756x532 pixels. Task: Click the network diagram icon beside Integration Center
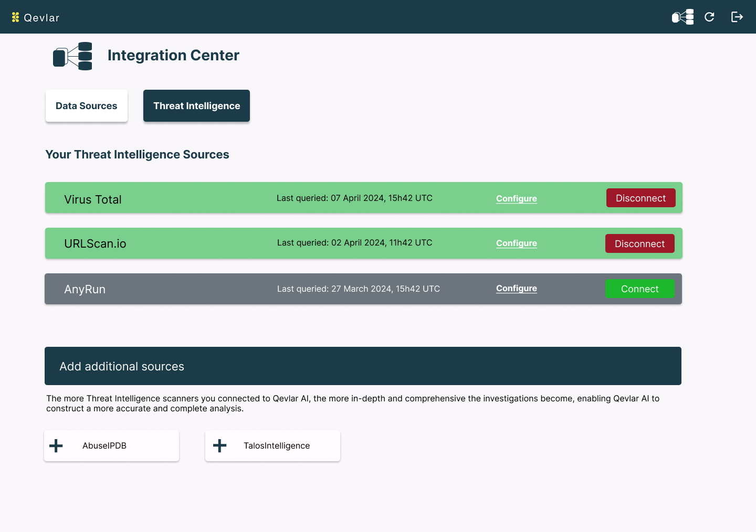72,56
